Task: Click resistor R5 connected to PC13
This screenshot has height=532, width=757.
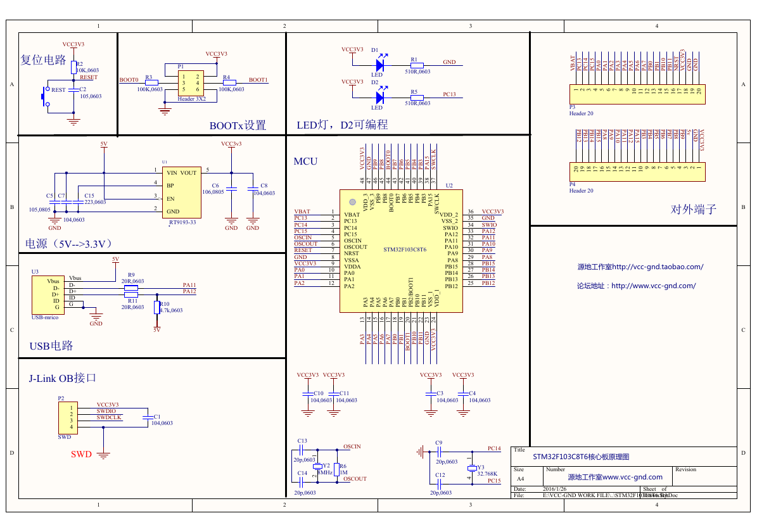Action: click(x=417, y=98)
